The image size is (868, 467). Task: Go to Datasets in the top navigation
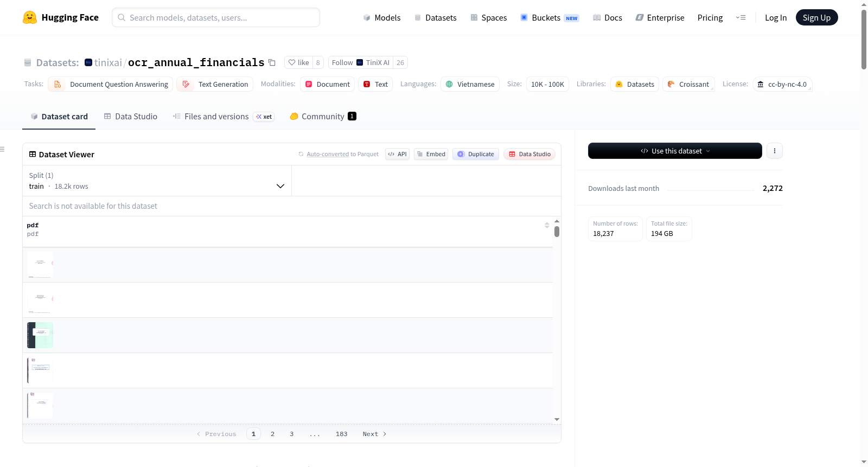point(435,17)
